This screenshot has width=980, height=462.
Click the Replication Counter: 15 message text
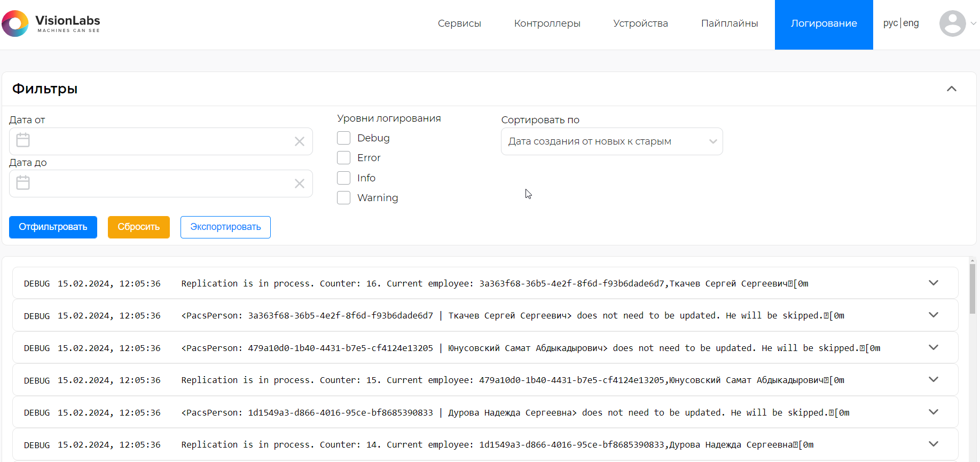[x=513, y=380]
